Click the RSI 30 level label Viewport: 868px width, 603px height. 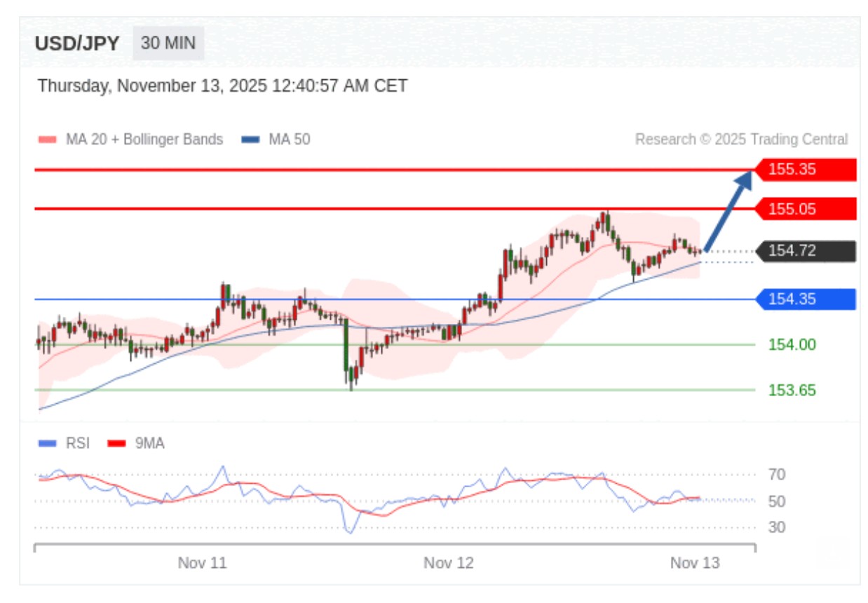coord(776,527)
